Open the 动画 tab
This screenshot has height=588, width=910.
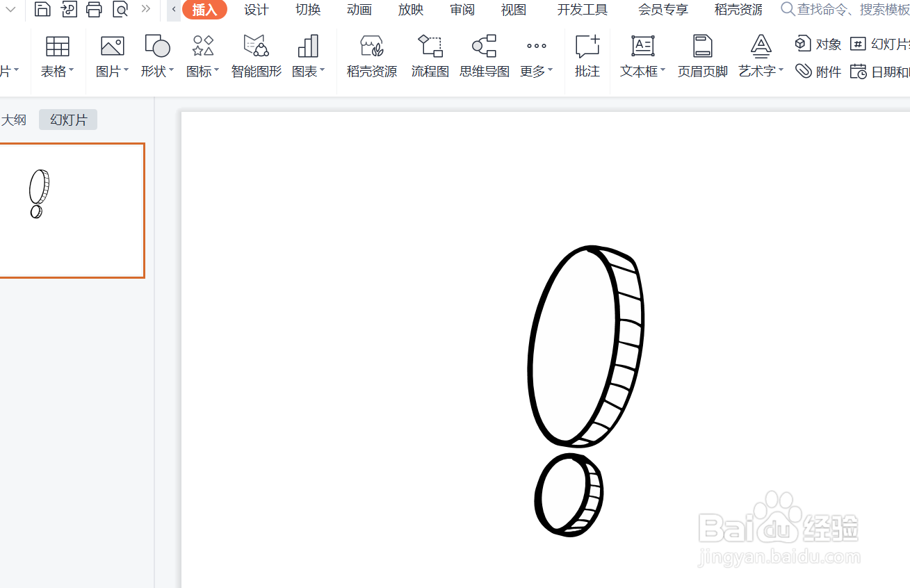point(359,10)
